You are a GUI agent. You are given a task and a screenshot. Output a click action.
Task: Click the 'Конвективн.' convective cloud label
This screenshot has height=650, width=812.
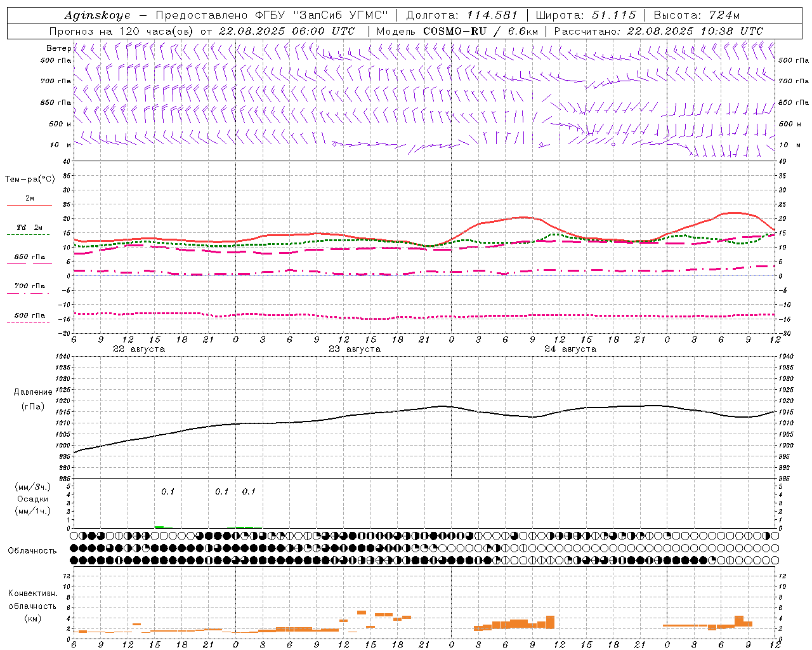click(32, 594)
